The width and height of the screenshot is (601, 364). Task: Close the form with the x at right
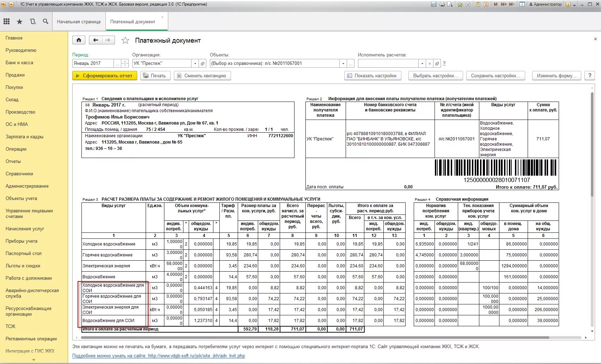[595, 39]
